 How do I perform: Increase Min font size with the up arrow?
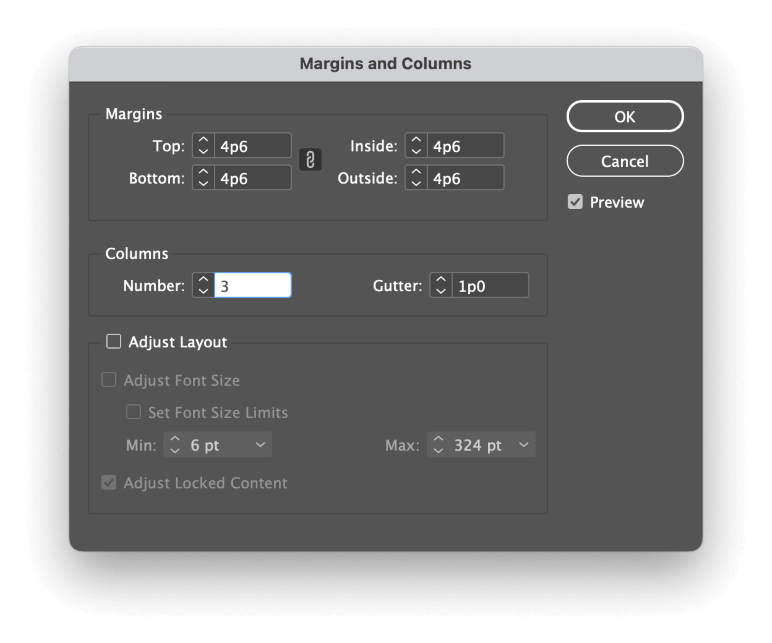tap(175, 439)
